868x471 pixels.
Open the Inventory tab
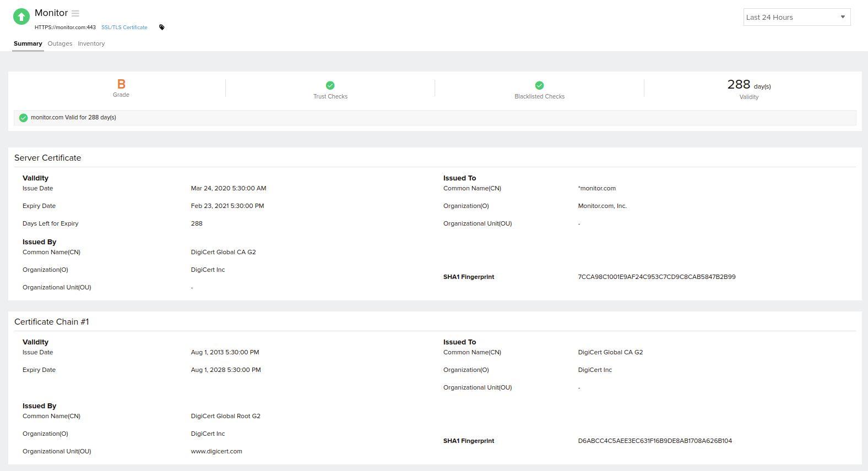[91, 43]
